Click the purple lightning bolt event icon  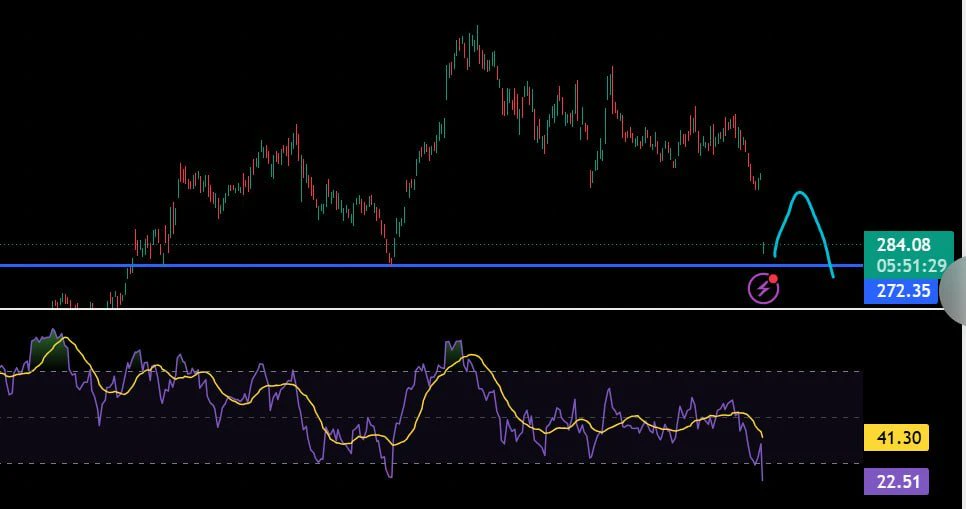pyautogui.click(x=763, y=288)
